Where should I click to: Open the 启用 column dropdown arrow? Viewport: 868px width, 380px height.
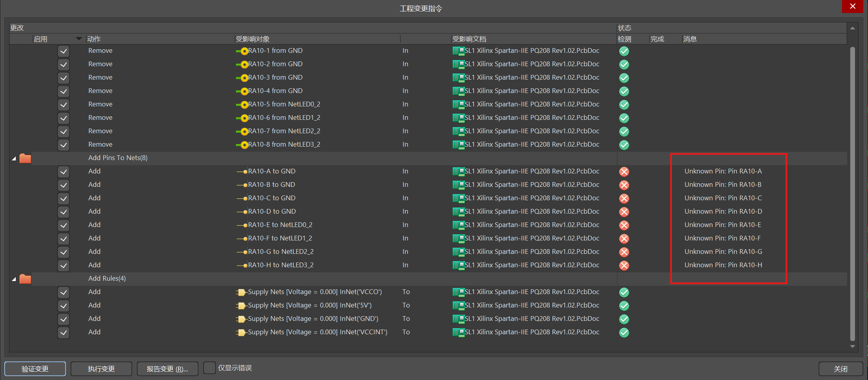tap(79, 39)
